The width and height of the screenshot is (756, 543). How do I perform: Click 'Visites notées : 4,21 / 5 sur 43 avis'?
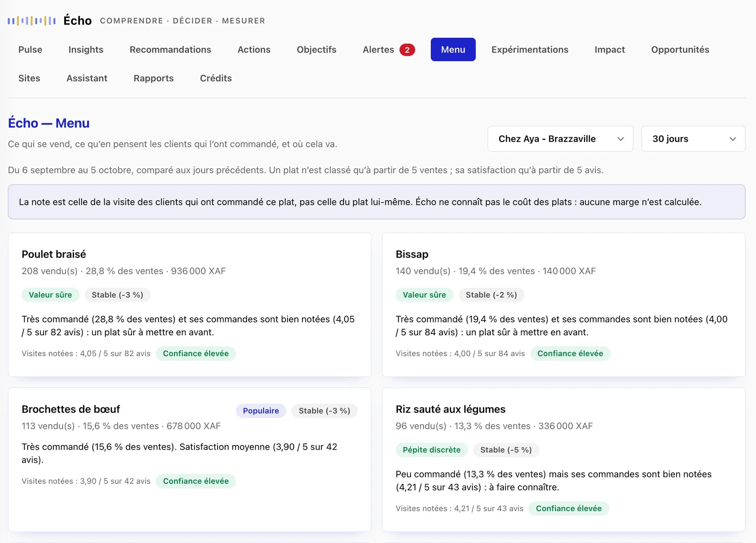[459, 508]
